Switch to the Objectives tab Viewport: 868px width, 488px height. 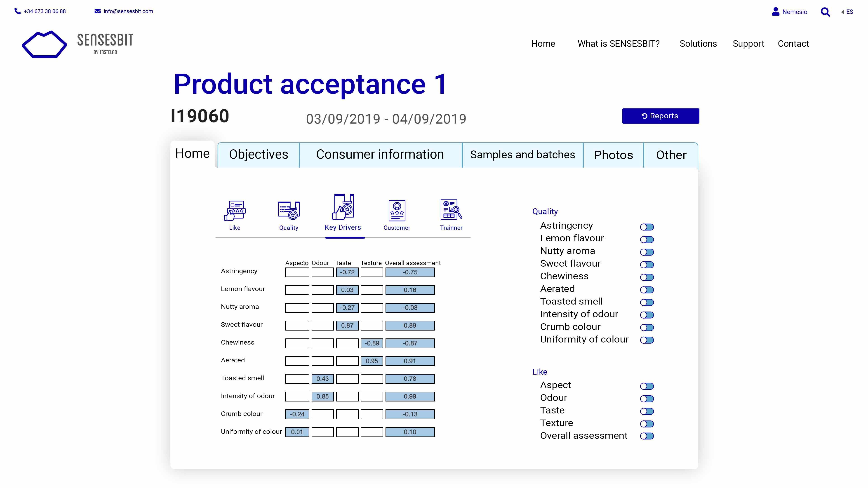click(x=259, y=155)
